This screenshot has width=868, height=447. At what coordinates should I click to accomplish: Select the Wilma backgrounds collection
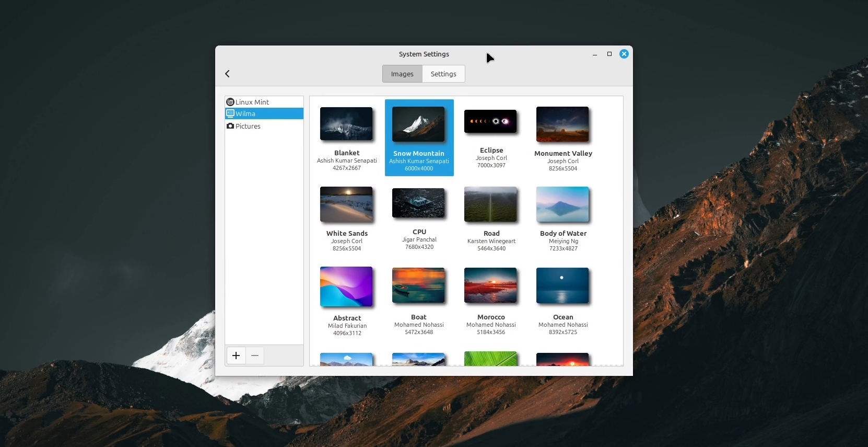click(x=264, y=113)
